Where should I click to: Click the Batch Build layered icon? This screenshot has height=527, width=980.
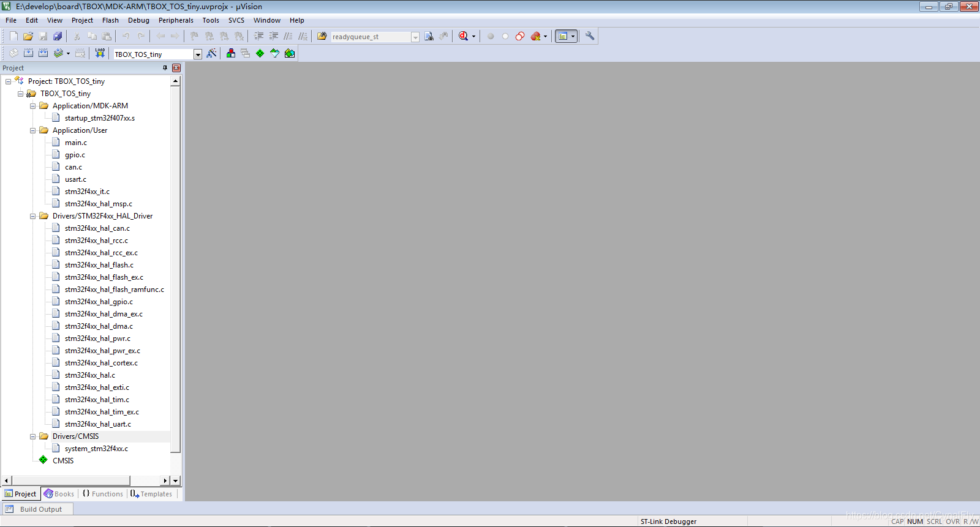[x=58, y=53]
